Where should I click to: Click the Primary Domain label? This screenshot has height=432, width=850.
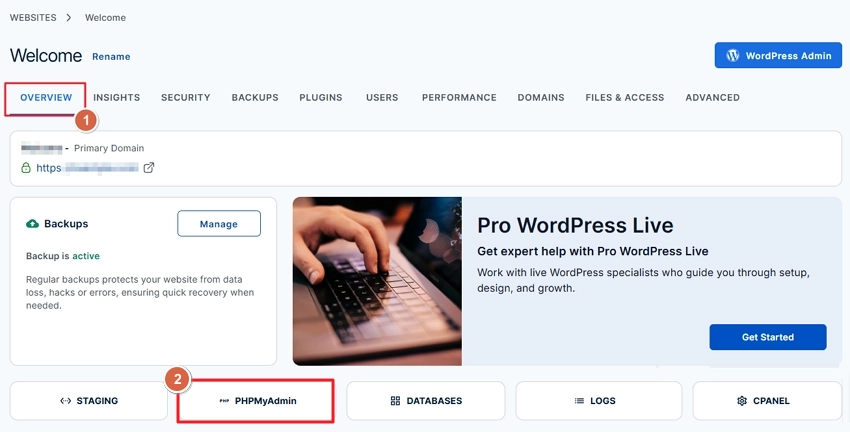tap(109, 148)
